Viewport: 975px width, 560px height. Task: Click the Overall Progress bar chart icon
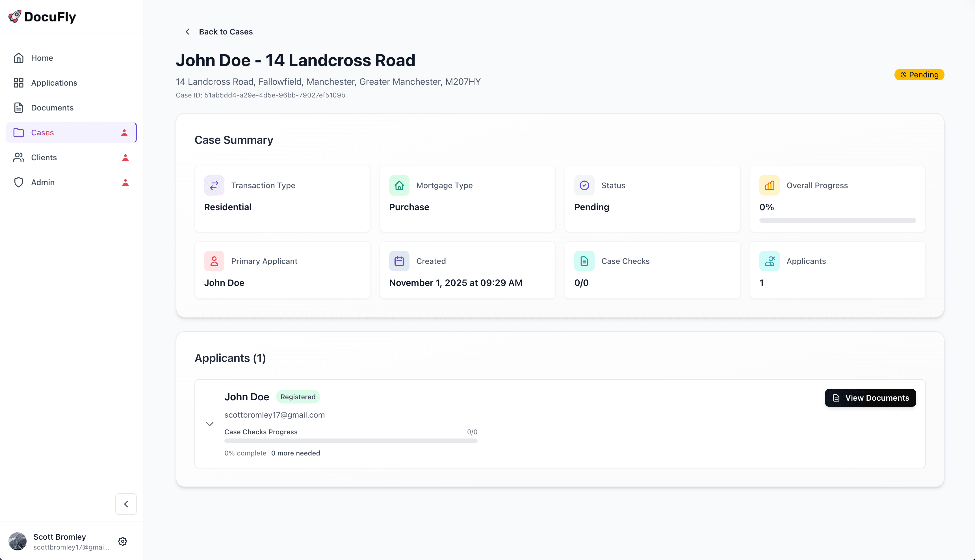[769, 185]
